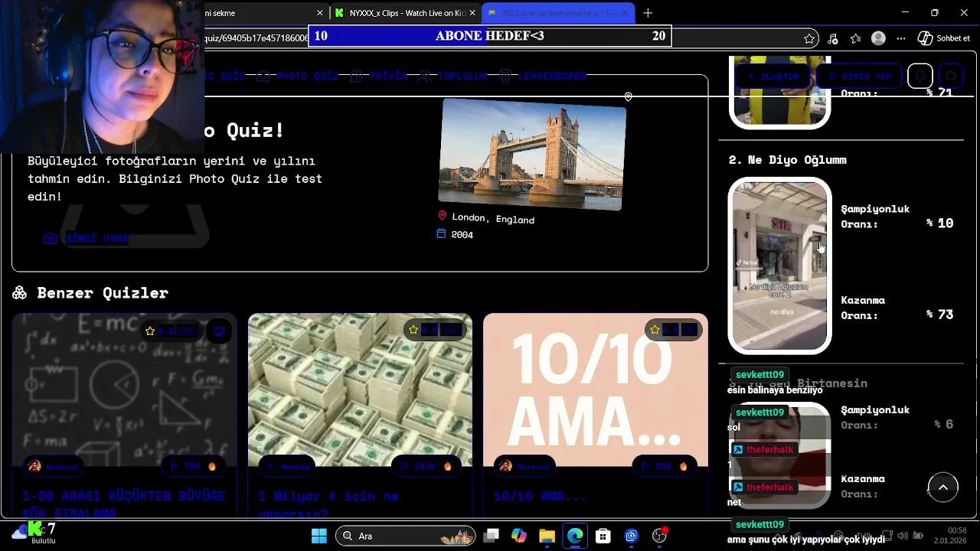Go to the Photo Quiz nav link
This screenshot has width=980, height=551.
click(297, 76)
